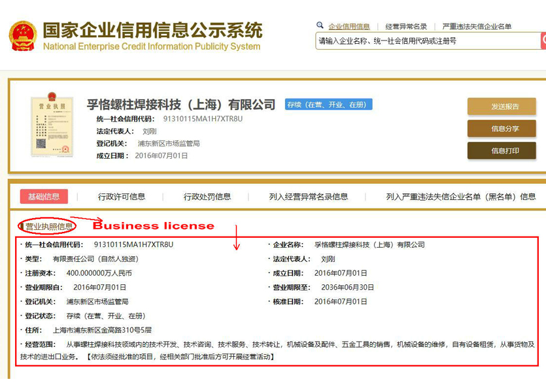Click the 核准日期 label
The image size is (546, 392).
[x=288, y=302]
